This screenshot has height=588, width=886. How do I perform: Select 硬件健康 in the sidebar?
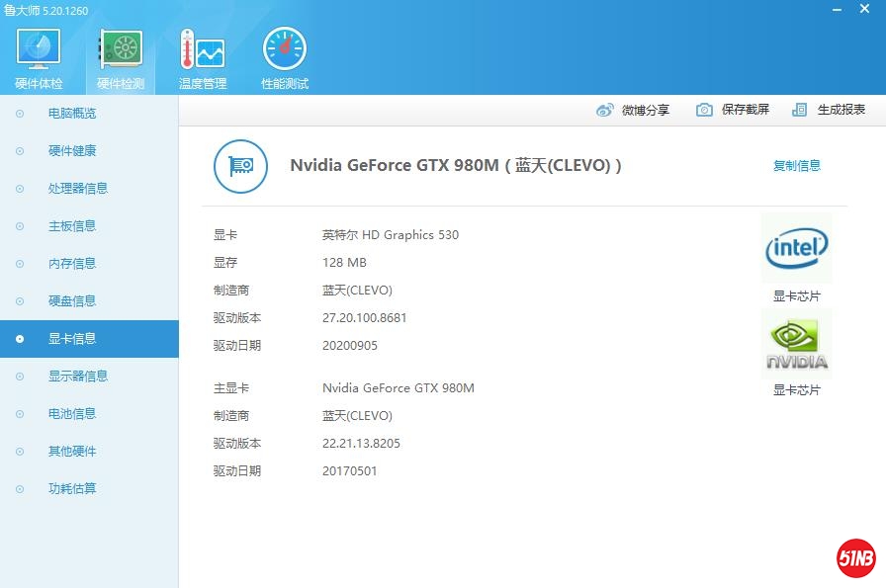point(72,151)
